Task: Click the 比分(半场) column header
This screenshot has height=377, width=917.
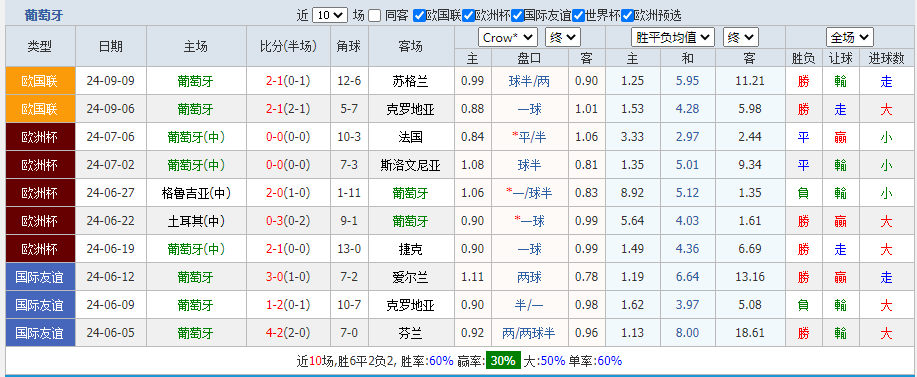Action: click(x=288, y=46)
